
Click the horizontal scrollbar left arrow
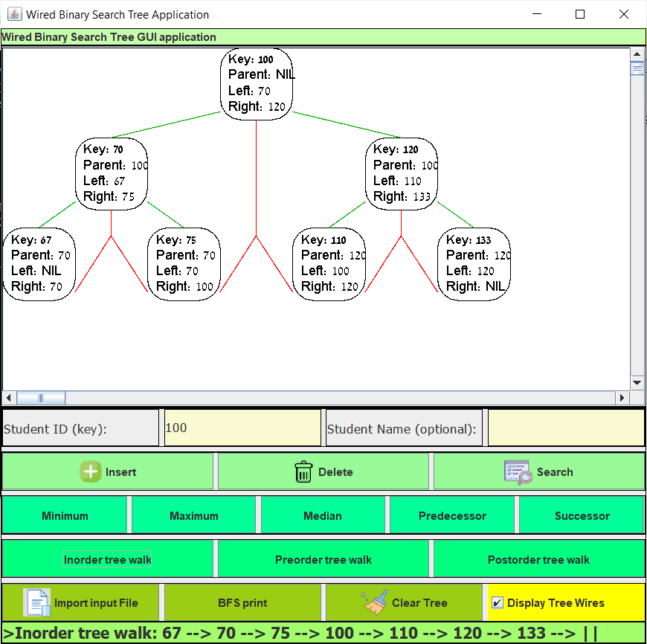pyautogui.click(x=10, y=398)
